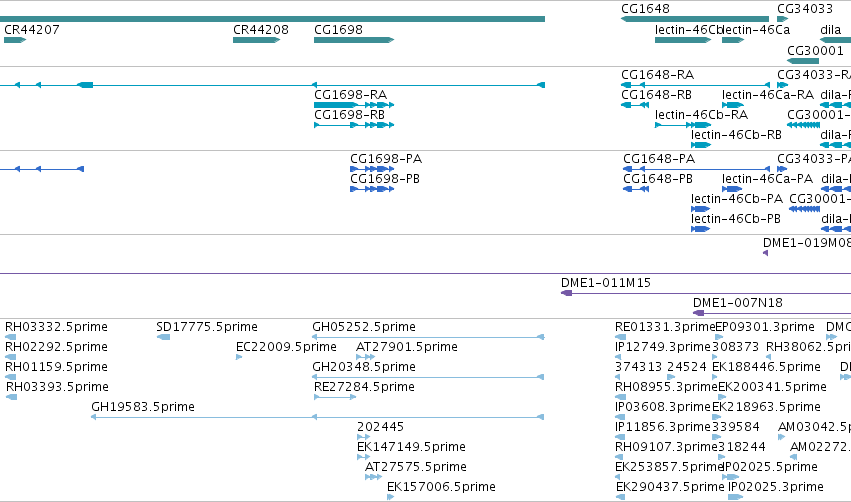Click the RE27284.5prime EST label

point(364,387)
